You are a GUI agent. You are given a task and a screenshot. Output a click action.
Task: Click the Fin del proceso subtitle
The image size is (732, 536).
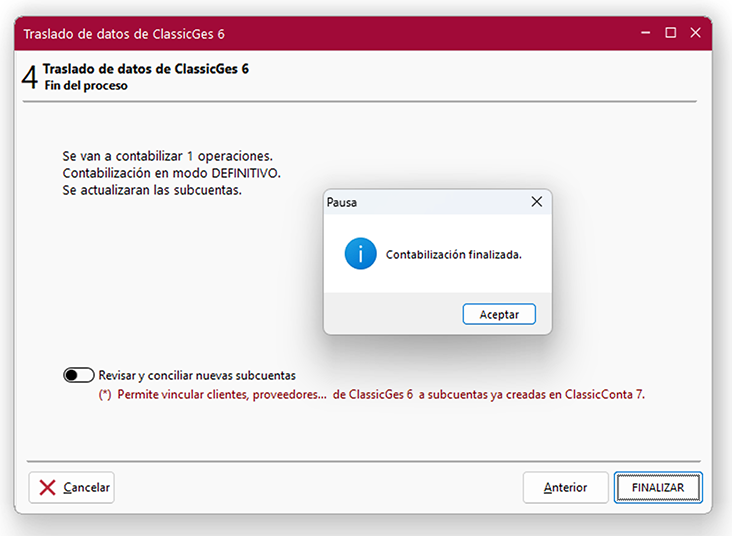point(85,86)
